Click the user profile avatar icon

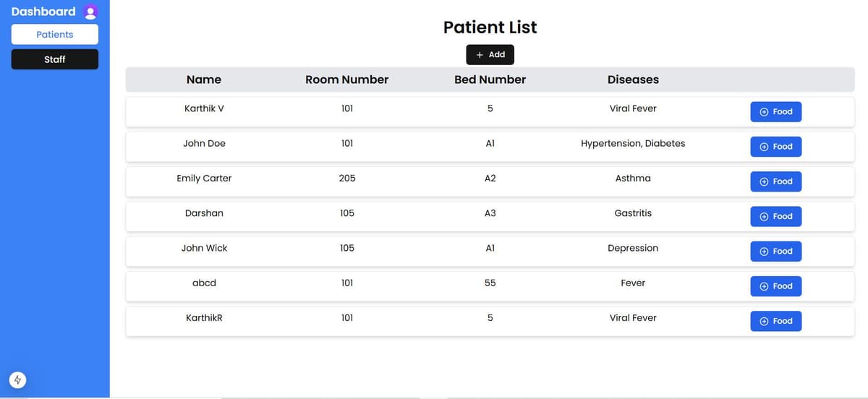click(90, 12)
